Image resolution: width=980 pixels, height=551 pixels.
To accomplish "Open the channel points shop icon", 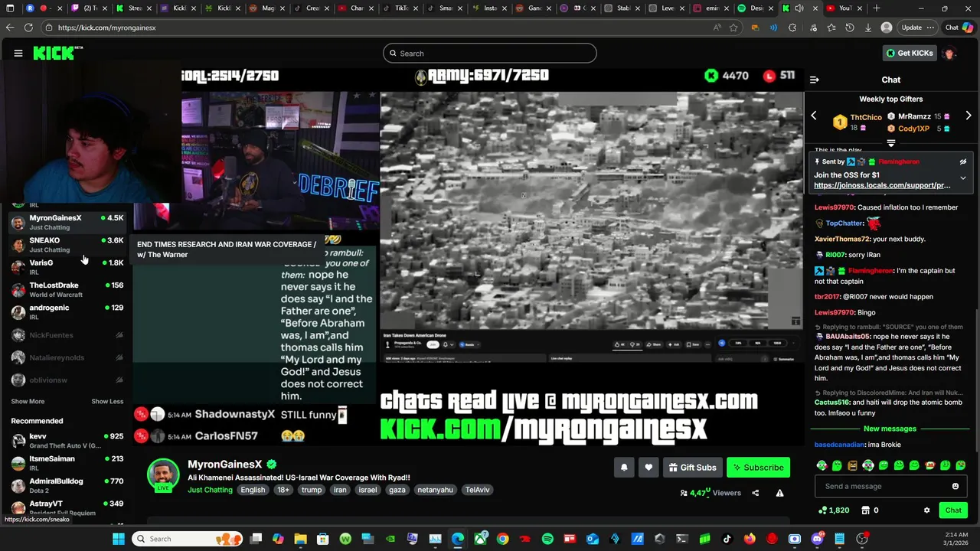I will pos(866,510).
